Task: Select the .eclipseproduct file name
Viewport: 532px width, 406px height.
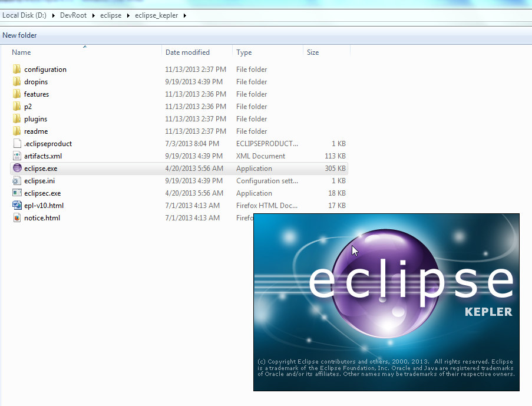Action: [48, 144]
